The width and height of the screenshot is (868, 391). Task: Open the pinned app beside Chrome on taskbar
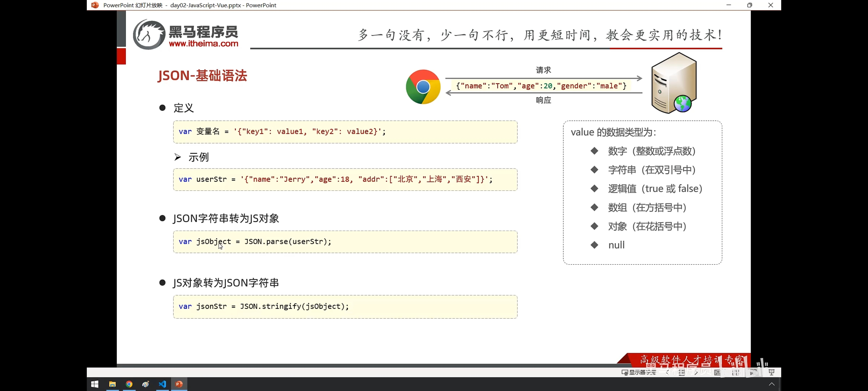[146, 384]
